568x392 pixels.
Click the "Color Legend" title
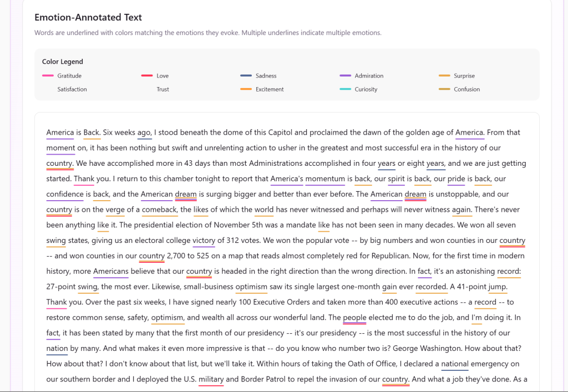click(63, 62)
